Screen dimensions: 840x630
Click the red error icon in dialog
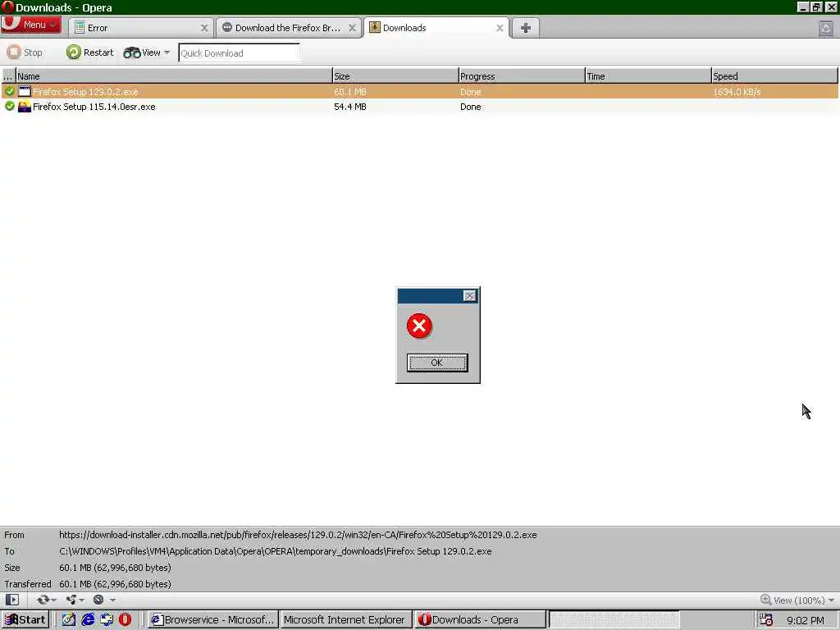click(419, 326)
